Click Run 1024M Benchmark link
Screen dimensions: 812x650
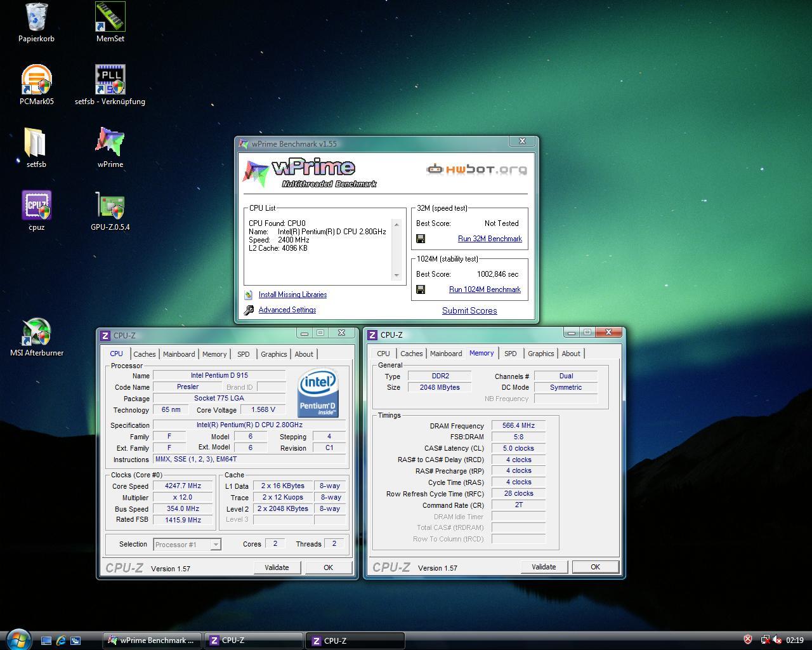[x=485, y=289]
